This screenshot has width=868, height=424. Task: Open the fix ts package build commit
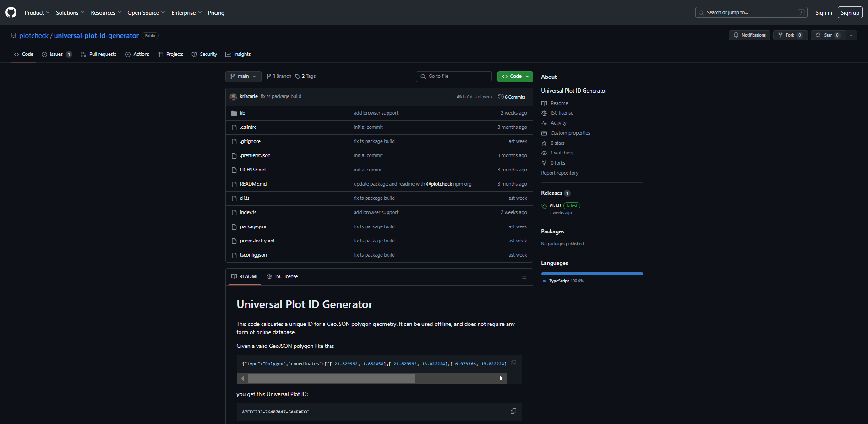tap(281, 97)
